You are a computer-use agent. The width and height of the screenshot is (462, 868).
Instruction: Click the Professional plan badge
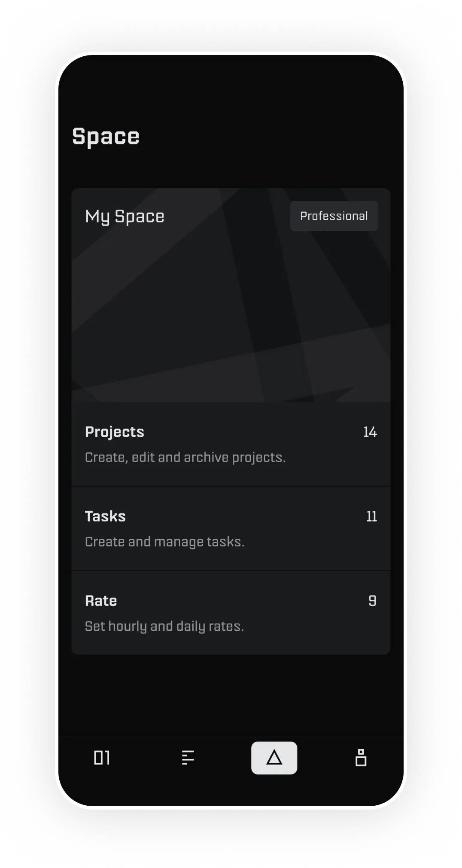pos(334,216)
